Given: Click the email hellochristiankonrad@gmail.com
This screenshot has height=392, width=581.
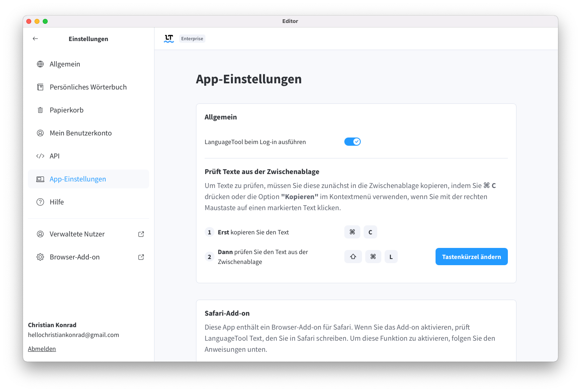Looking at the screenshot, I should (x=74, y=335).
